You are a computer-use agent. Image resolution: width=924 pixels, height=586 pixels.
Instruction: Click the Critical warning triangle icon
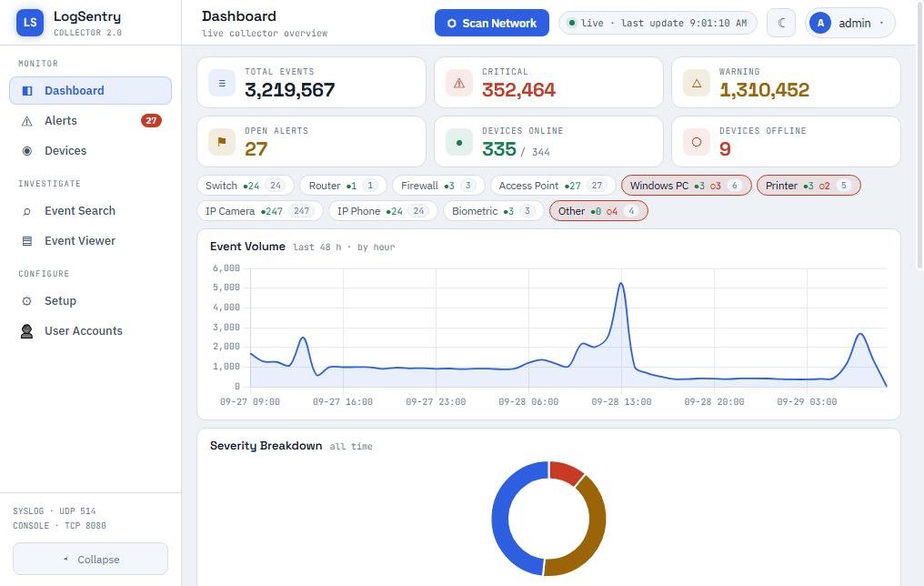(459, 83)
